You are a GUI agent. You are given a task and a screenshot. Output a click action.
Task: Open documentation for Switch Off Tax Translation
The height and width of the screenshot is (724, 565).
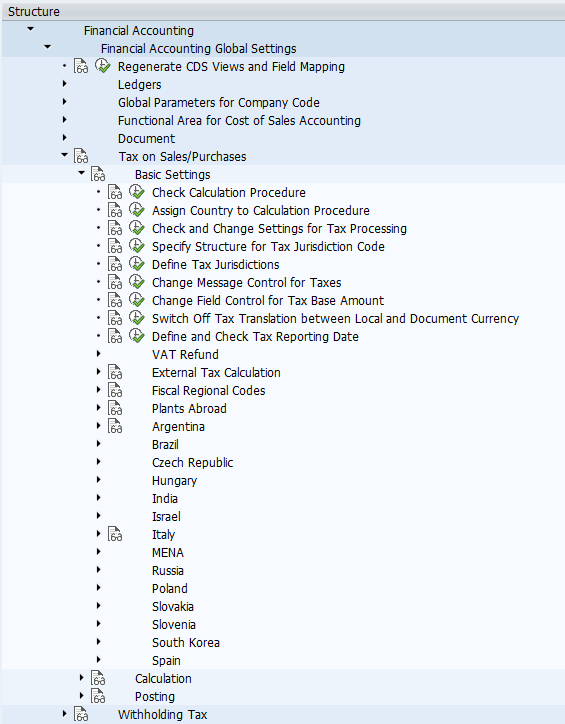pyautogui.click(x=115, y=319)
